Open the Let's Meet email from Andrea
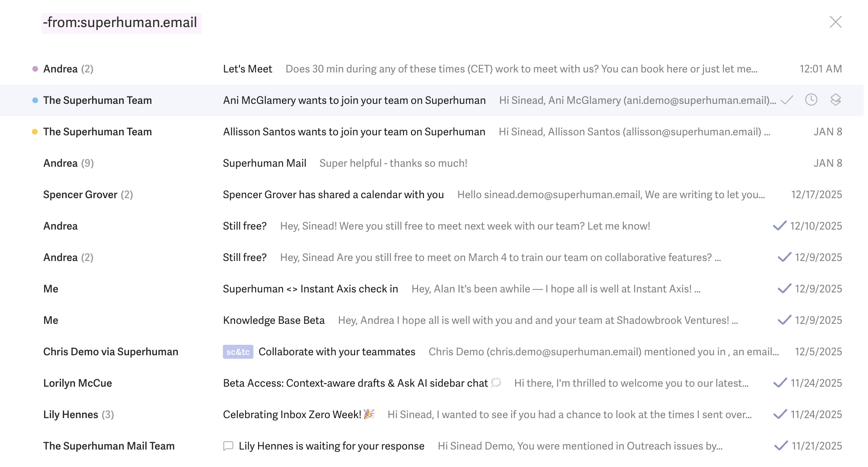868x467 pixels. [247, 69]
